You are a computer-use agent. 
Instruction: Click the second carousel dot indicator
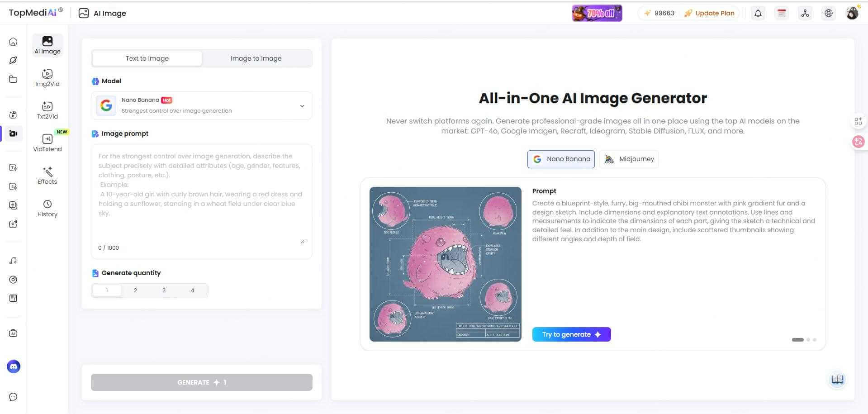pyautogui.click(x=808, y=340)
